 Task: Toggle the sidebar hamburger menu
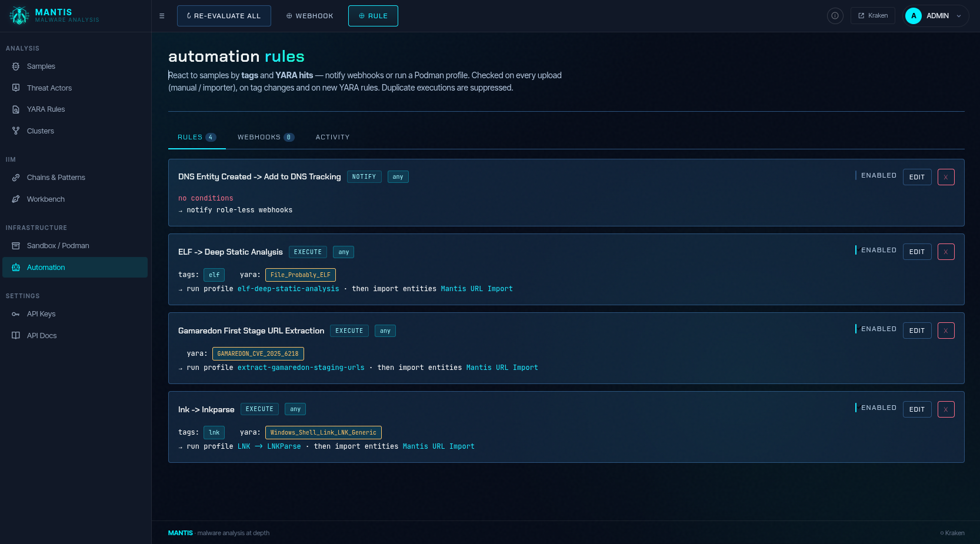162,16
